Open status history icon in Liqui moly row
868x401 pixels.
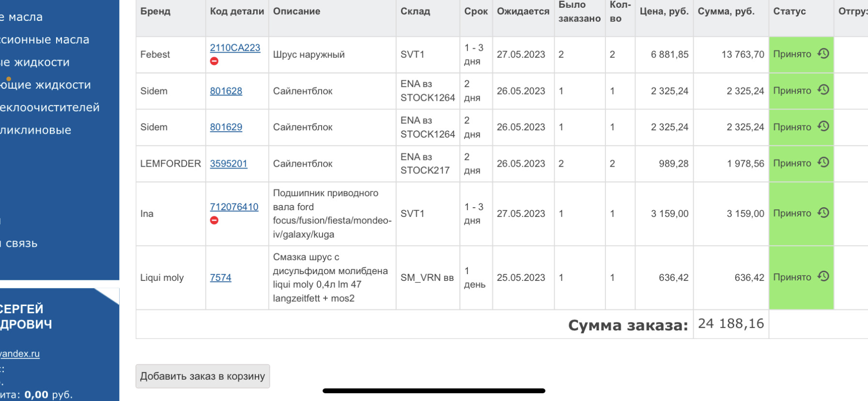[x=823, y=276]
